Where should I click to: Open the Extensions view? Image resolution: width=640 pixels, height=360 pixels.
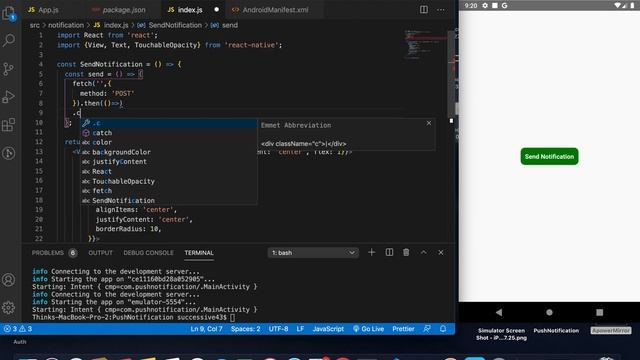[x=9, y=125]
